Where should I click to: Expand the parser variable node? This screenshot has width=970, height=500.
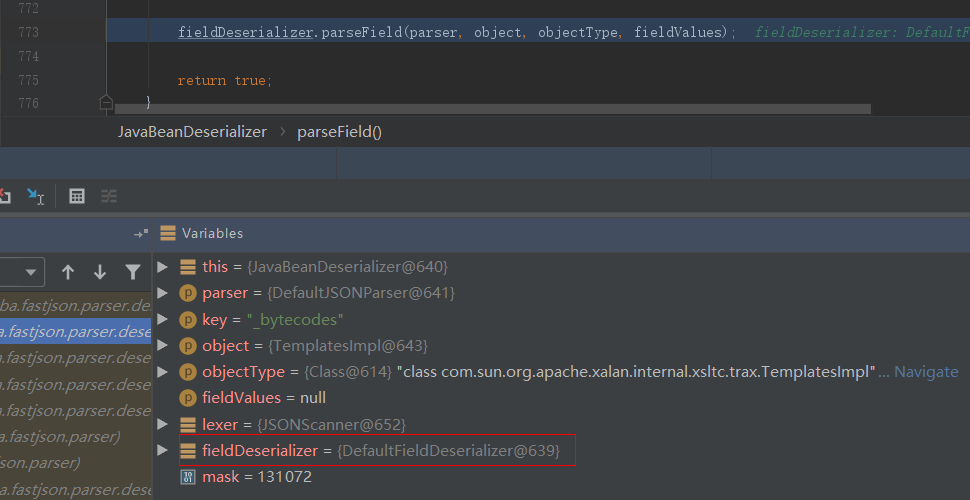click(x=163, y=293)
